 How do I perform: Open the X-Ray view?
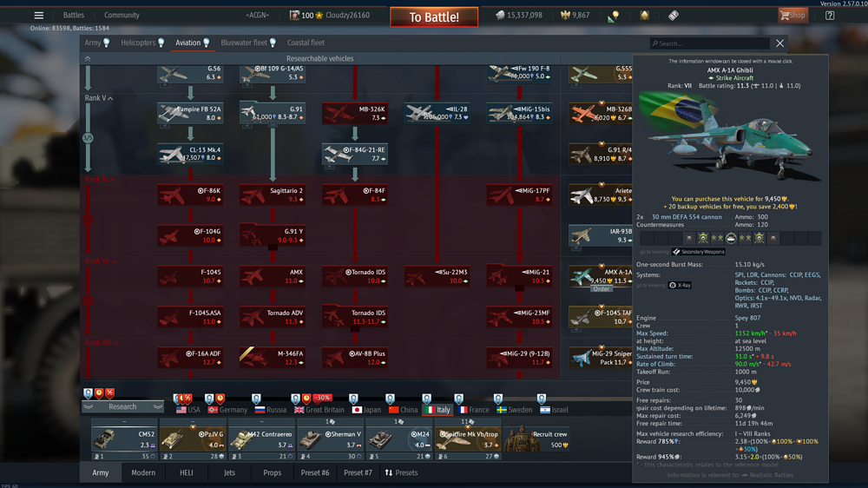680,286
